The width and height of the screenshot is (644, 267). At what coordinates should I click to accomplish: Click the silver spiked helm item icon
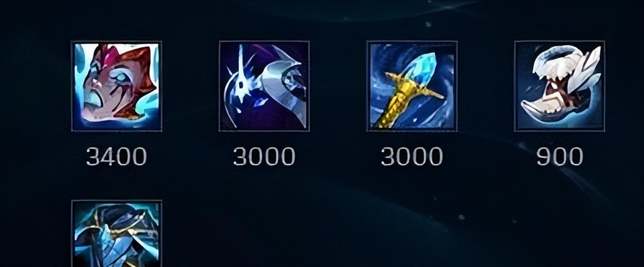(264, 86)
